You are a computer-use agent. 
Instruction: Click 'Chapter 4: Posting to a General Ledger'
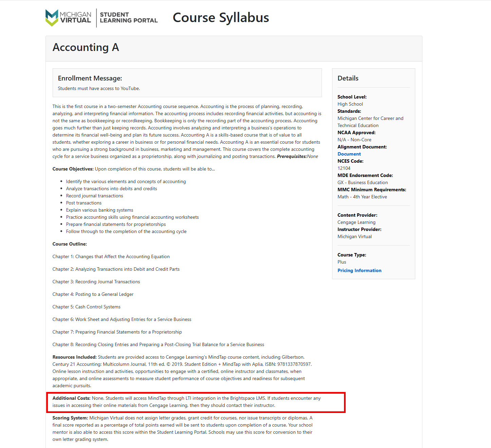click(x=93, y=294)
